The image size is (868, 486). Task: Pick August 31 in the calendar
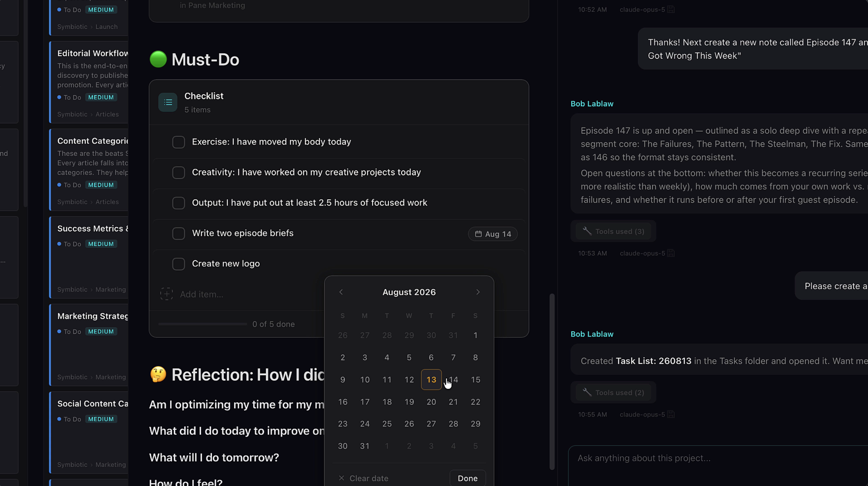tap(365, 446)
